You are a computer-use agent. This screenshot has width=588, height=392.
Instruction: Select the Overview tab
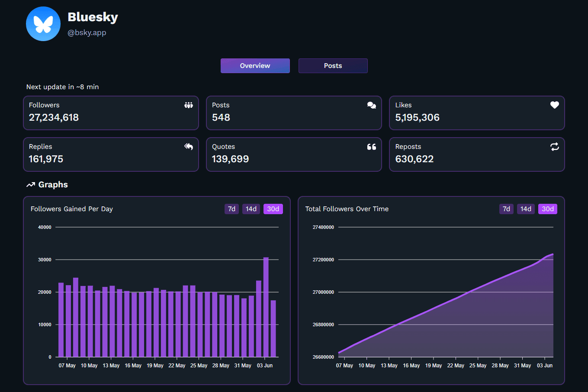pos(255,65)
